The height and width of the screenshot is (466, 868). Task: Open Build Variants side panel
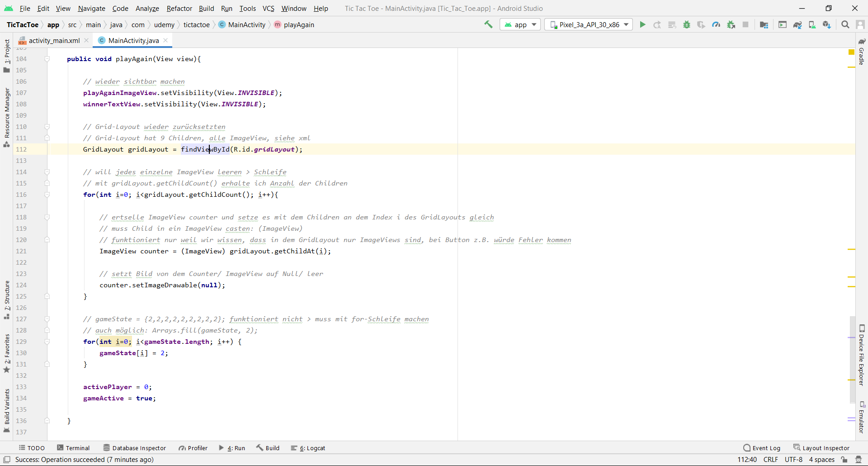pos(7,410)
